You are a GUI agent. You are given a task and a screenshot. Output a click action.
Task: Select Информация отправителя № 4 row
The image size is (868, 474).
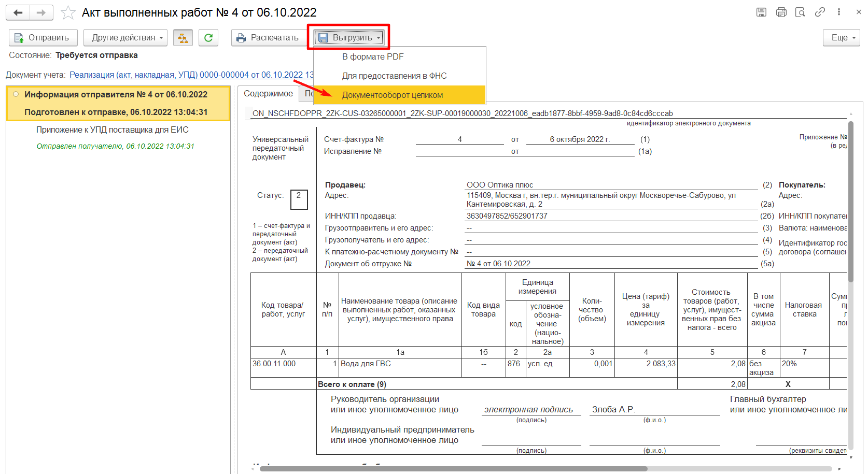118,103
